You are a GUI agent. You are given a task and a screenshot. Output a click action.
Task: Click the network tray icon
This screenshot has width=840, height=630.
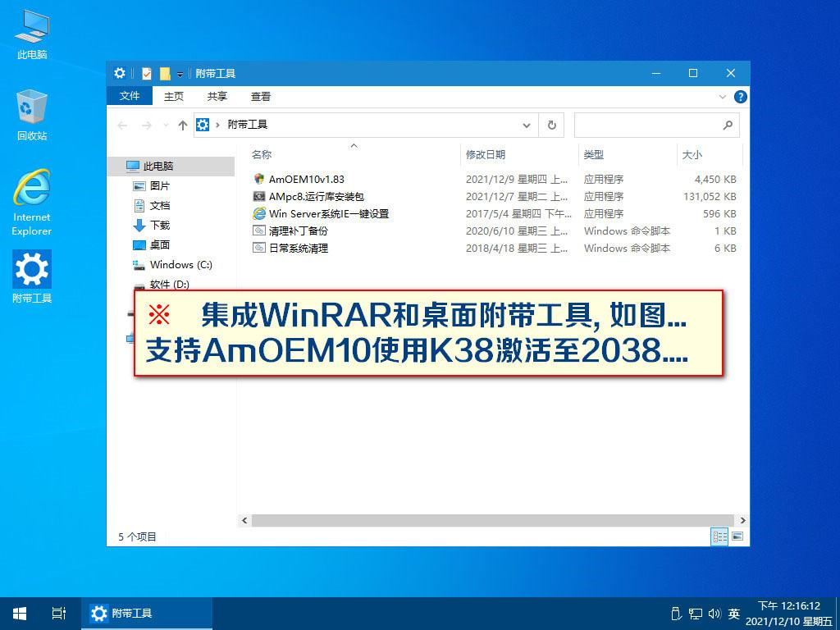[696, 614]
